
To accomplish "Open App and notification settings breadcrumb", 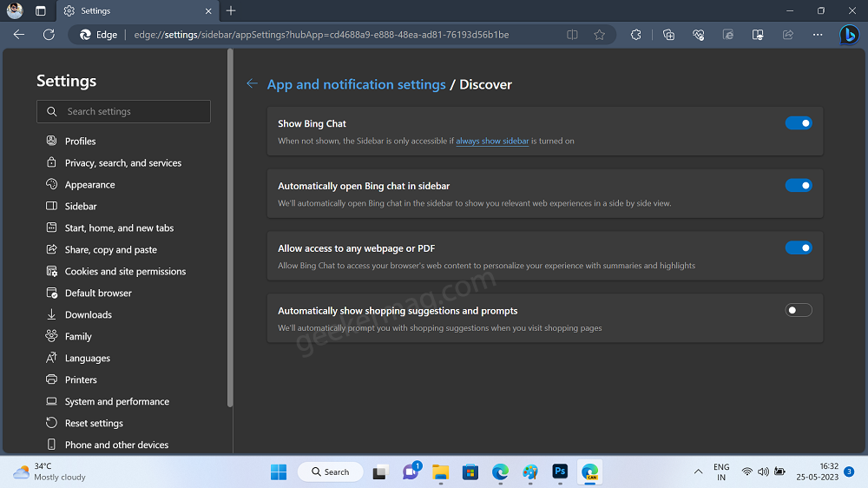I will coord(356,84).
